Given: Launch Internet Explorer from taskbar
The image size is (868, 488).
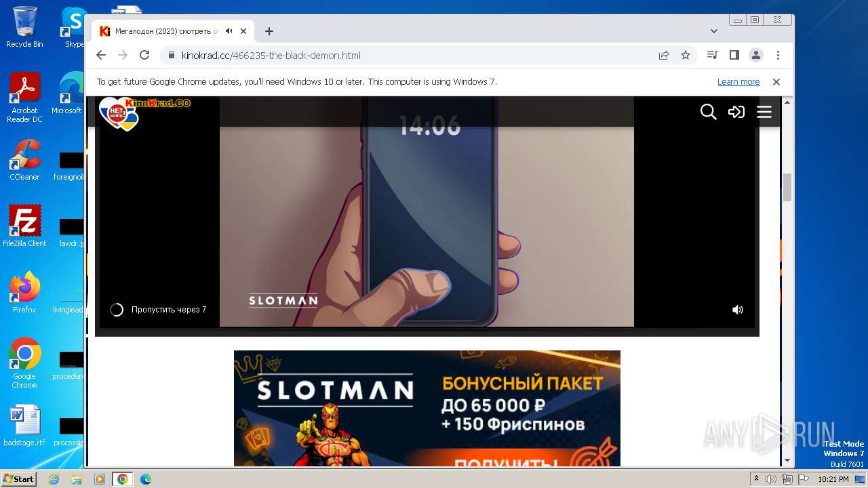Looking at the screenshot, I should (x=54, y=479).
